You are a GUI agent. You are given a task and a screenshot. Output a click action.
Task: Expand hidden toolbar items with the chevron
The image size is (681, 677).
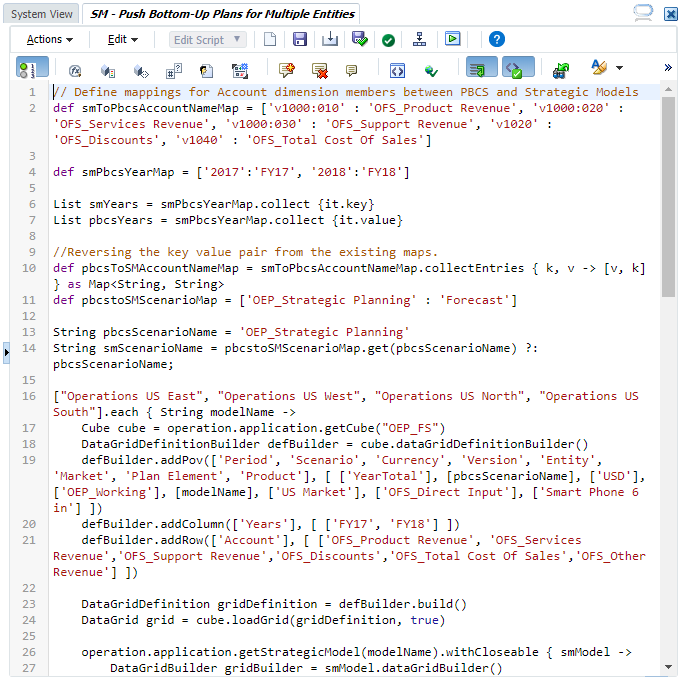coord(667,69)
